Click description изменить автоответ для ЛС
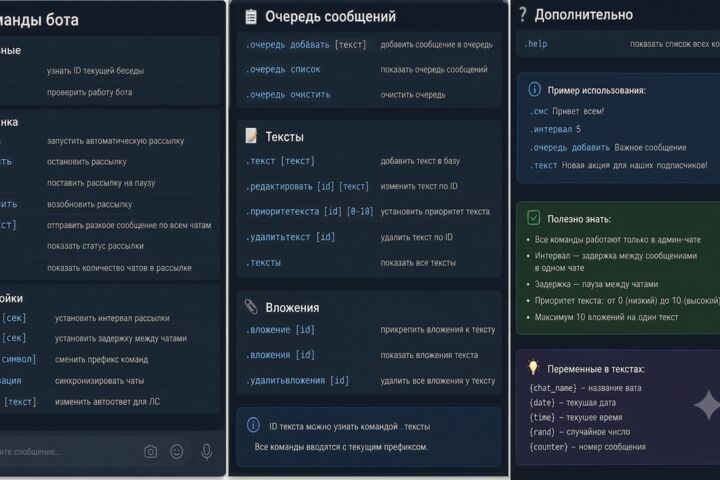 coord(107,402)
